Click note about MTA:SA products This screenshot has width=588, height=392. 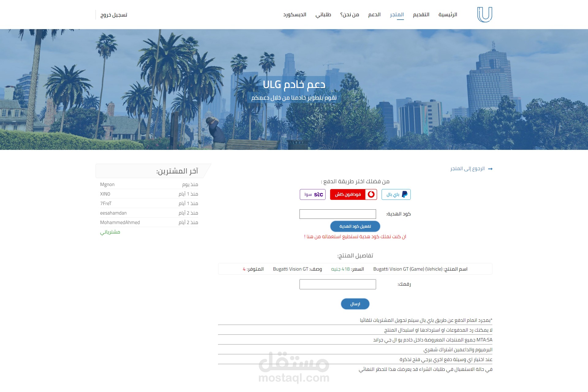[x=433, y=340]
